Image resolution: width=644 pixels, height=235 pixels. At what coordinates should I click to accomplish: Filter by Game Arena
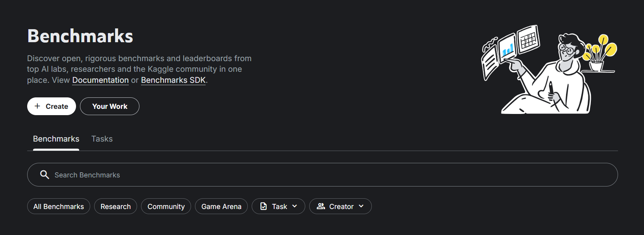pos(221,206)
